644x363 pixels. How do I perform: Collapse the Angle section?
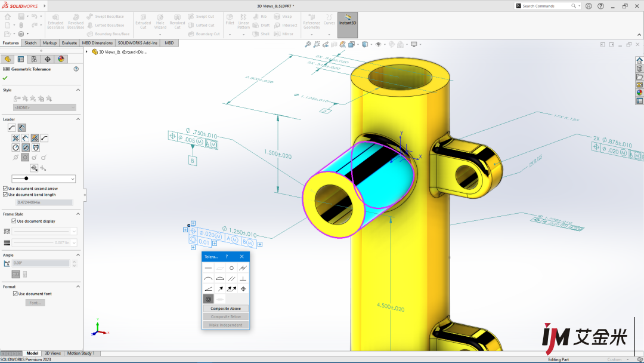tap(78, 256)
